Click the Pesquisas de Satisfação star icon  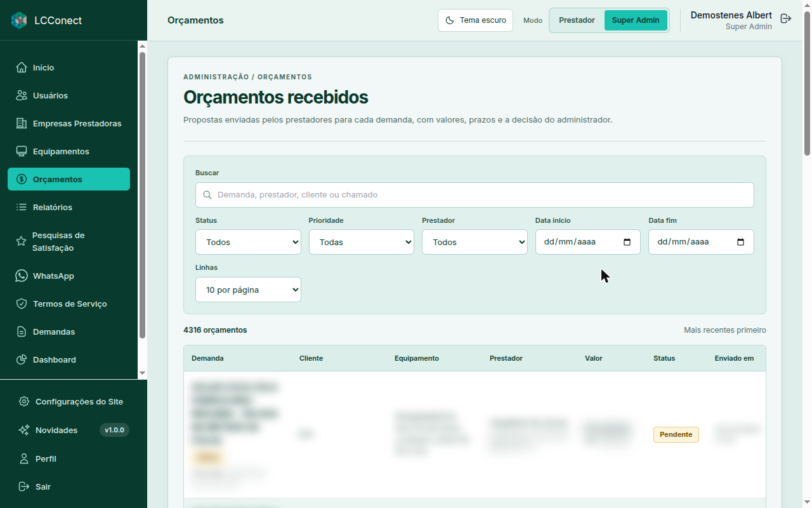(21, 241)
